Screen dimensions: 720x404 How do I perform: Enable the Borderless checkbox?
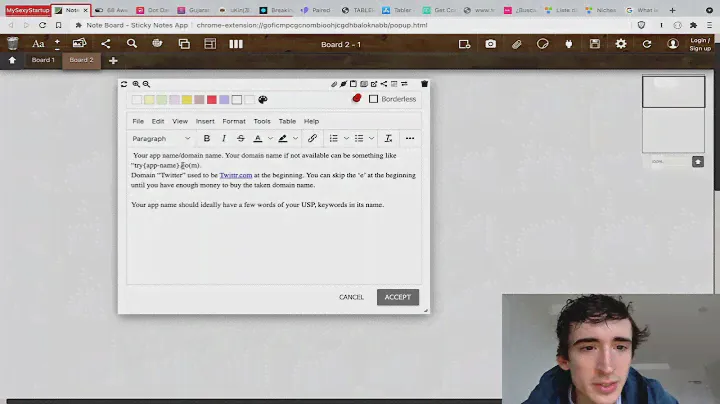(374, 99)
